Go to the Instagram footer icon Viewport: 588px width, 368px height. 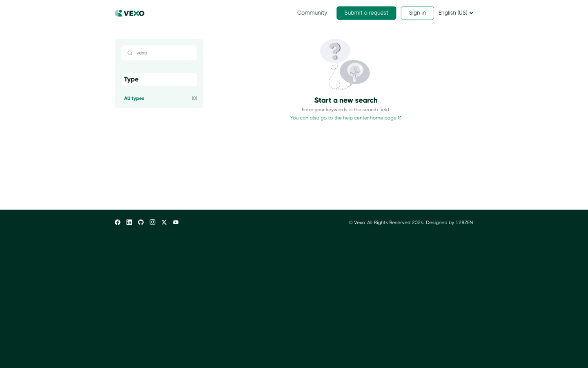[152, 222]
